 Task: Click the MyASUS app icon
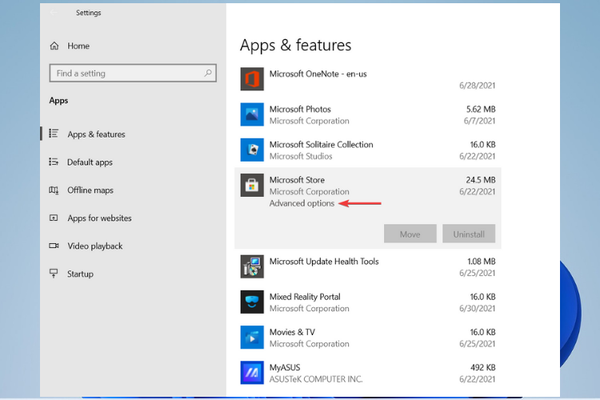252,373
